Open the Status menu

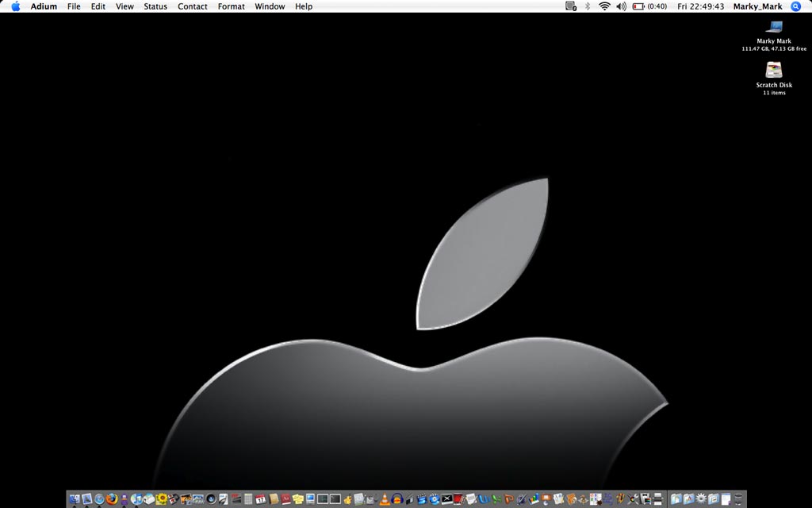155,6
